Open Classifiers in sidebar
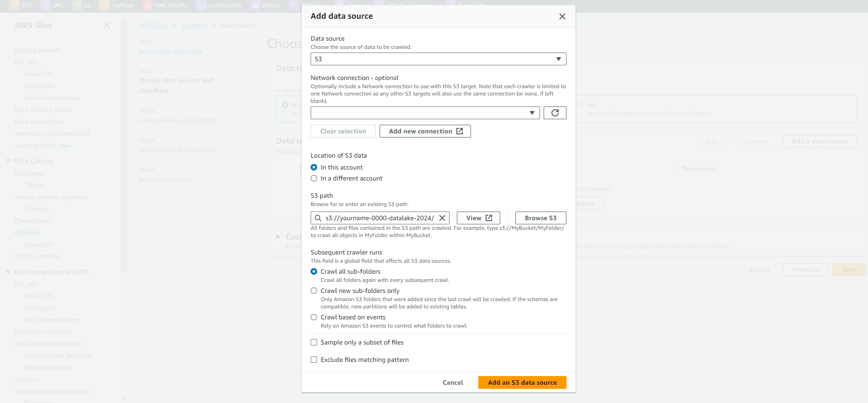This screenshot has height=403, width=868. point(38,244)
